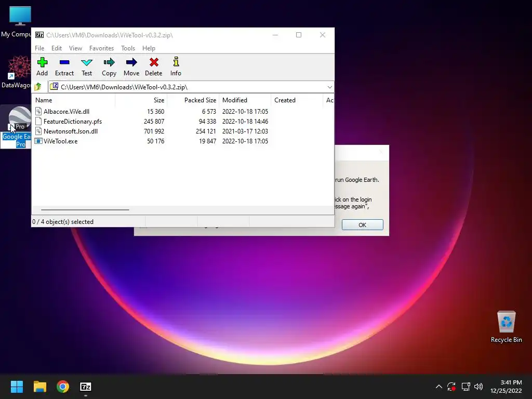The height and width of the screenshot is (399, 532).
Task: Click the status text 0 / 4 object(s) selected
Action: click(63, 221)
